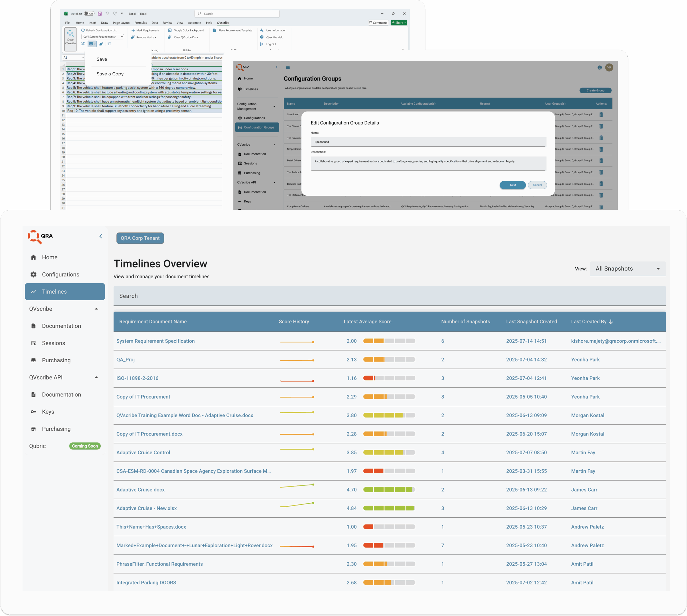Image resolution: width=687 pixels, height=616 pixels.
Task: Click Toggle Color Background in Excel ribbon
Action: click(x=186, y=31)
